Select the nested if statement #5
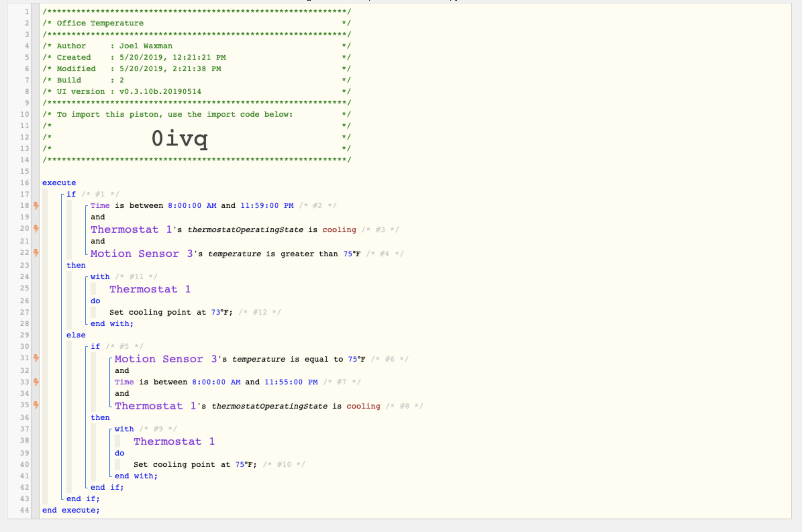Image resolution: width=802 pixels, height=532 pixels. (95, 347)
